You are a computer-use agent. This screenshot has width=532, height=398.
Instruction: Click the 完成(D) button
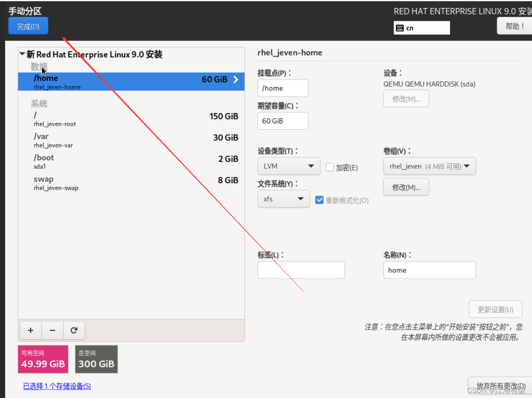28,26
